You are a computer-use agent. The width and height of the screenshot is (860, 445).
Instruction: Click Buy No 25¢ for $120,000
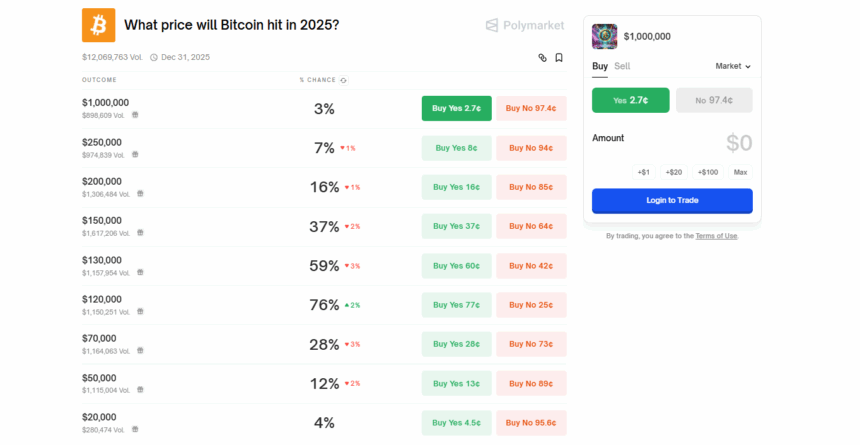click(531, 305)
